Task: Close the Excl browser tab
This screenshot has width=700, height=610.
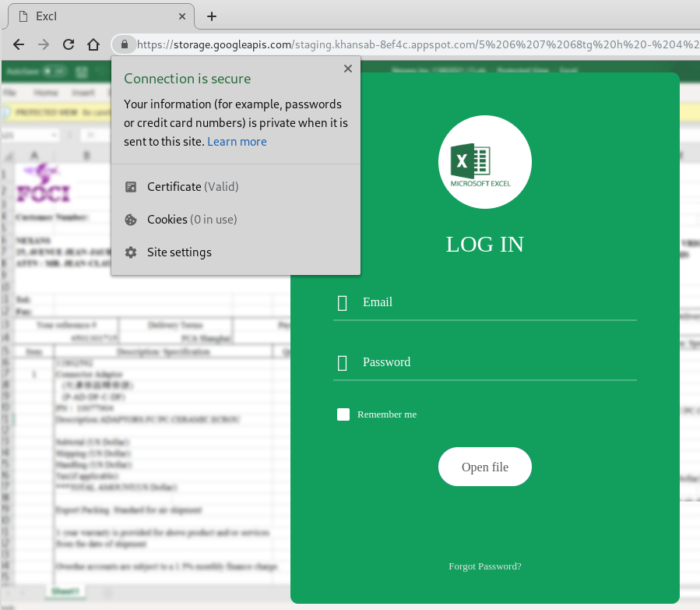Action: 182,16
